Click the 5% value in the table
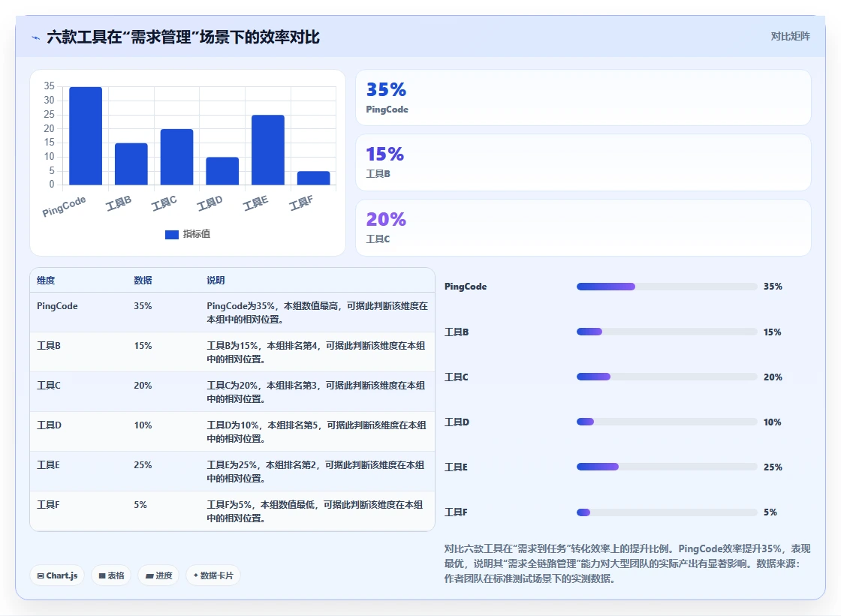Screen dimensions: 841x616 (x=140, y=504)
